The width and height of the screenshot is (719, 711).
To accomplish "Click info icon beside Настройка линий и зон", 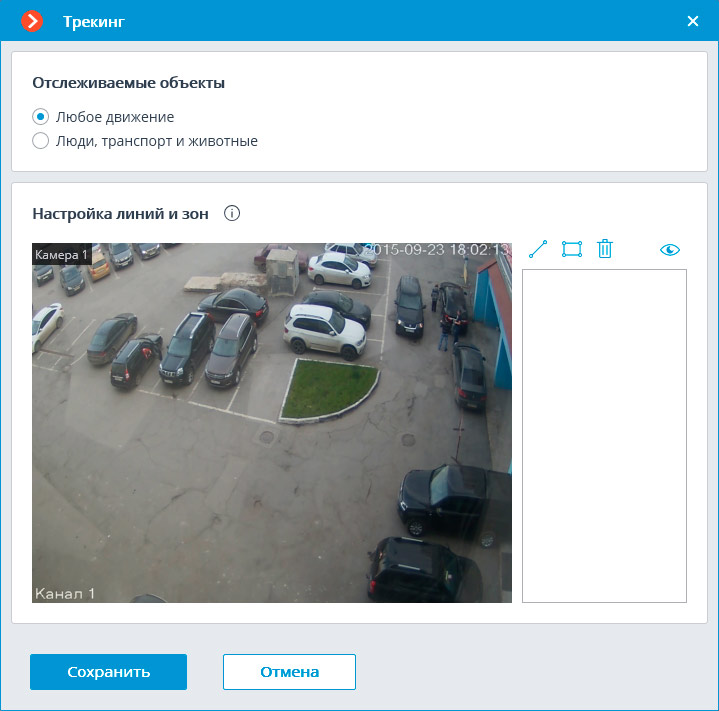I will [232, 213].
